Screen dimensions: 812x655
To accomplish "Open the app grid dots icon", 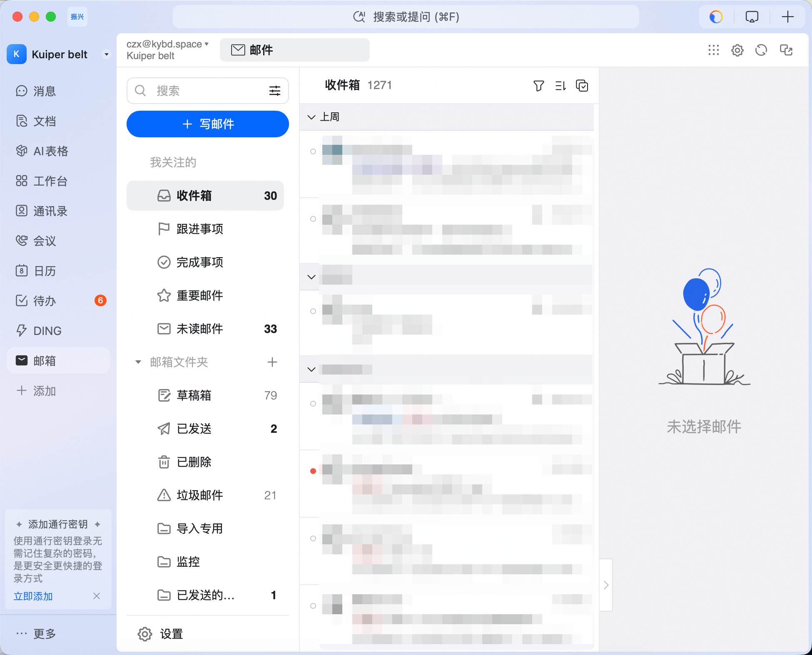I will click(x=714, y=50).
